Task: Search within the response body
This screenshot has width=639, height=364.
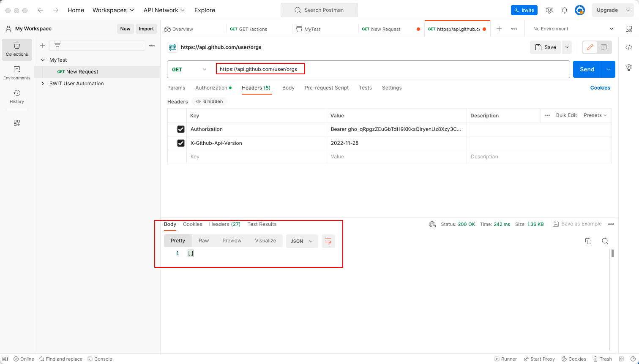Action: click(605, 241)
